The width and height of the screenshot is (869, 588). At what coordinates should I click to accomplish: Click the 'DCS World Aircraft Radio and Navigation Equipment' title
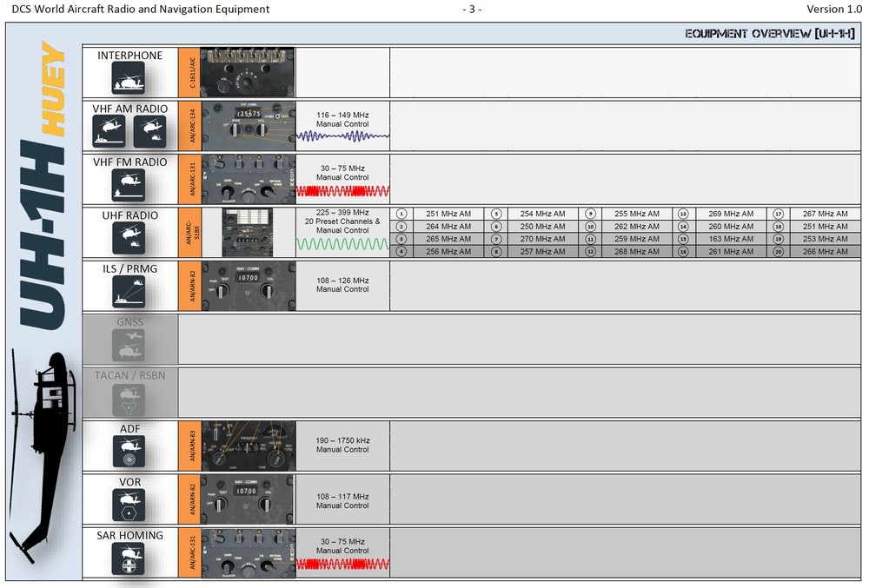point(141,9)
